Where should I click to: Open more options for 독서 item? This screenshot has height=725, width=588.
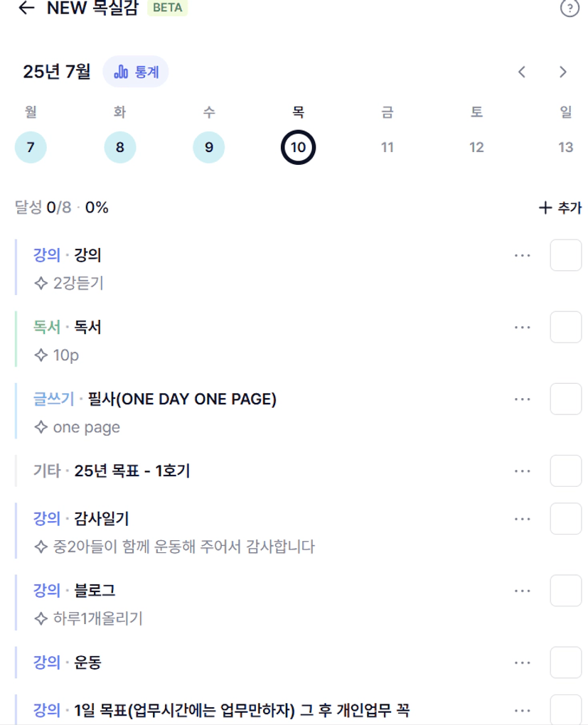tap(523, 328)
